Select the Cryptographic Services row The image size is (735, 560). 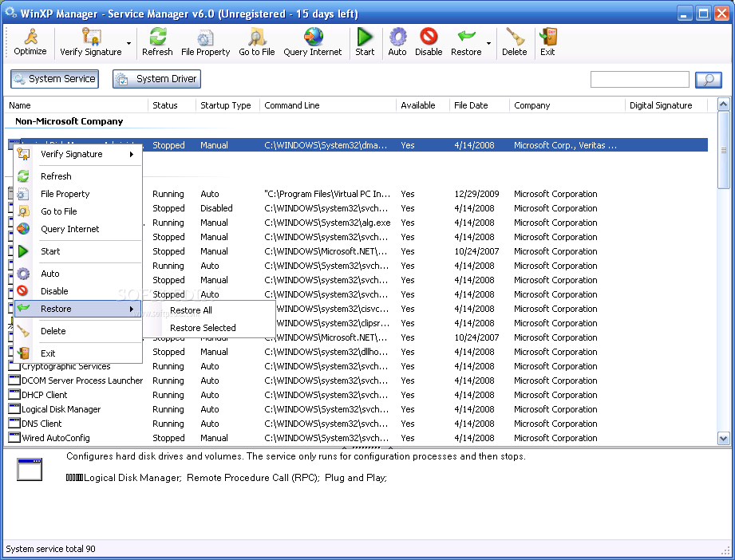click(x=358, y=366)
